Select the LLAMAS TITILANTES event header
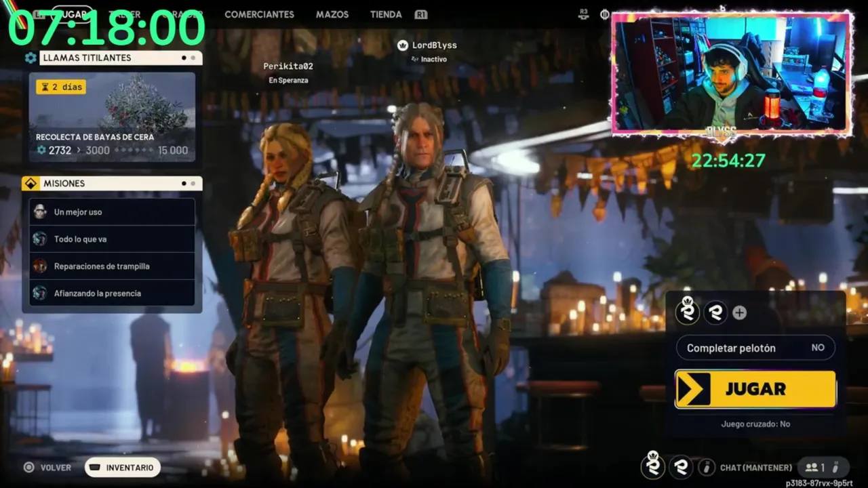 coord(121,58)
